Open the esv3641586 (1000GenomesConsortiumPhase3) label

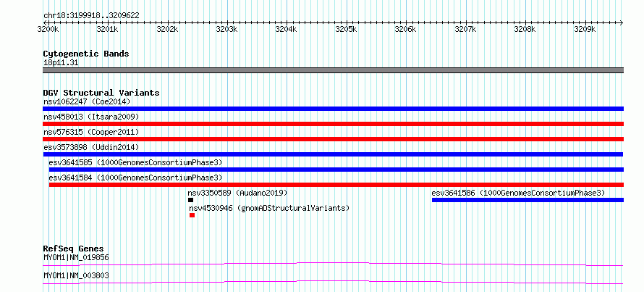click(518, 193)
